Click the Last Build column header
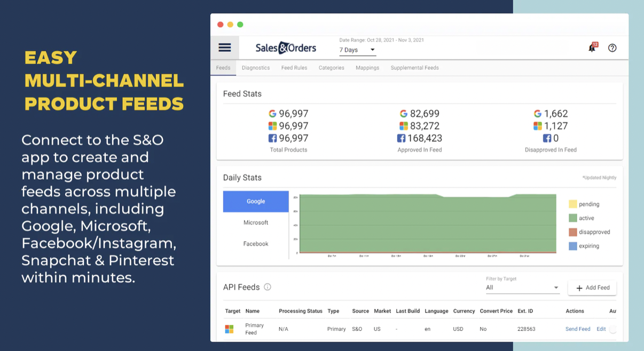 [408, 311]
